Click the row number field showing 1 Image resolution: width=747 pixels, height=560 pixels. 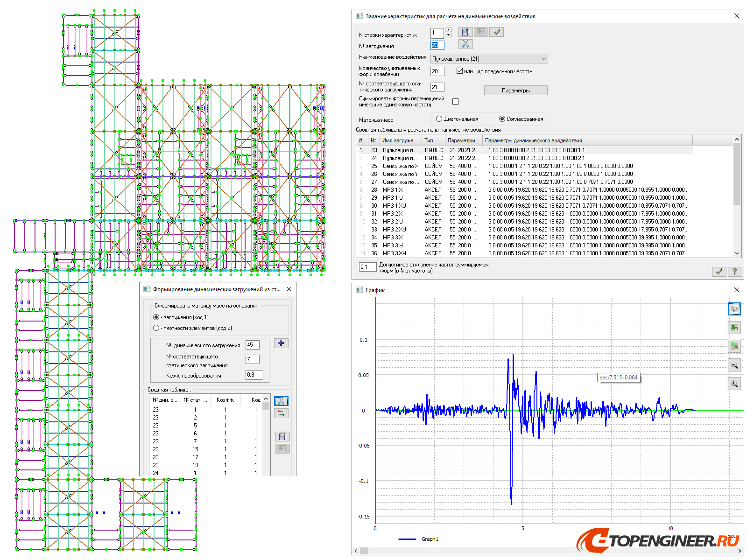pos(437,33)
